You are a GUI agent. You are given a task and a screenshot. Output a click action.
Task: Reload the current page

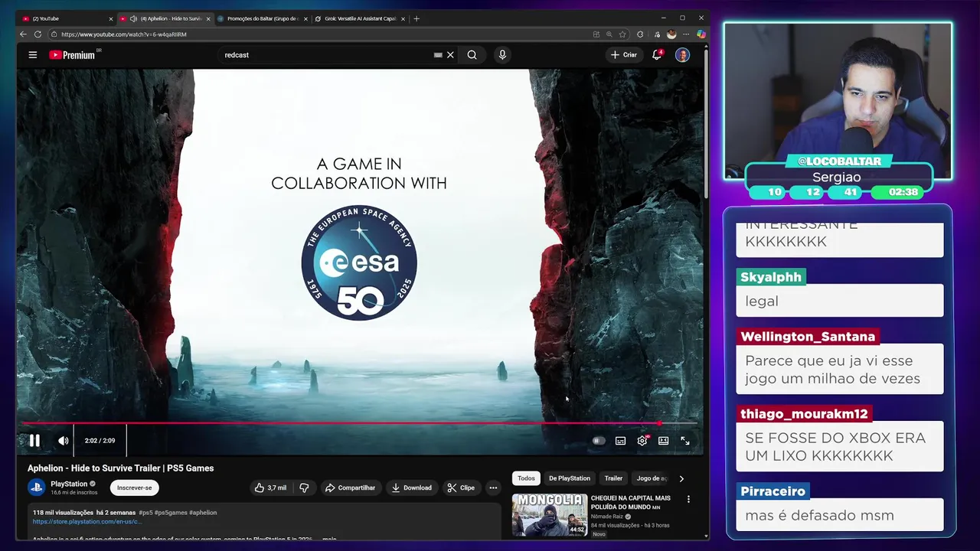click(x=38, y=34)
